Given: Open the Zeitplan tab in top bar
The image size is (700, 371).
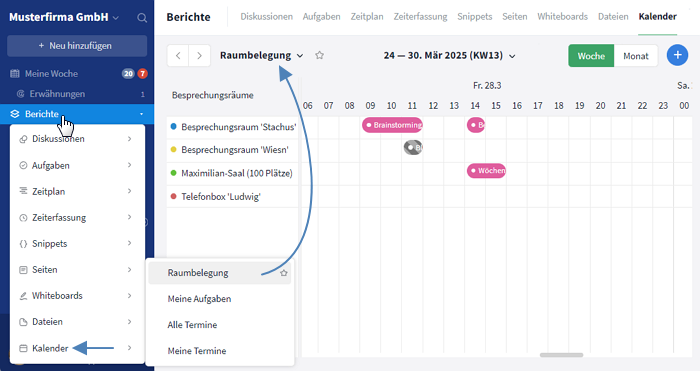Looking at the screenshot, I should click(367, 17).
